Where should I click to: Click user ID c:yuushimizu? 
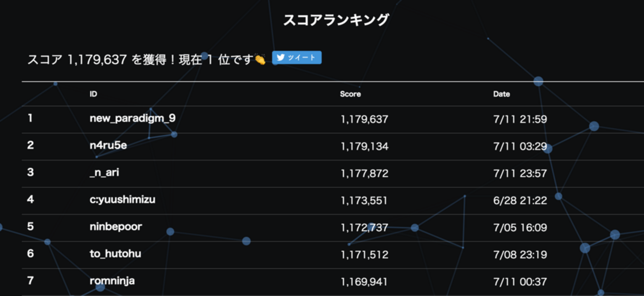point(122,200)
